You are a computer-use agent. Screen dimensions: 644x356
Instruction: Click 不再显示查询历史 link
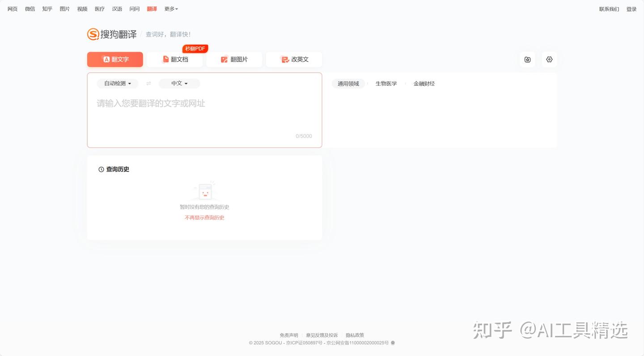[204, 218]
